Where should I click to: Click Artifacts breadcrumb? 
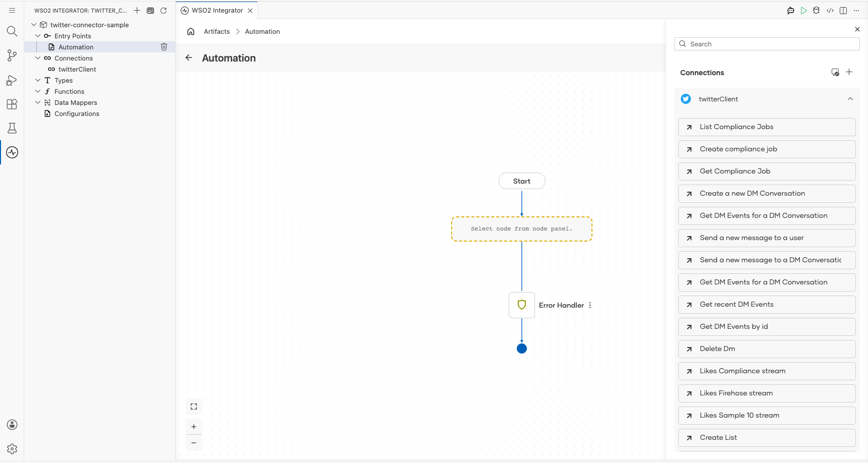[217, 31]
